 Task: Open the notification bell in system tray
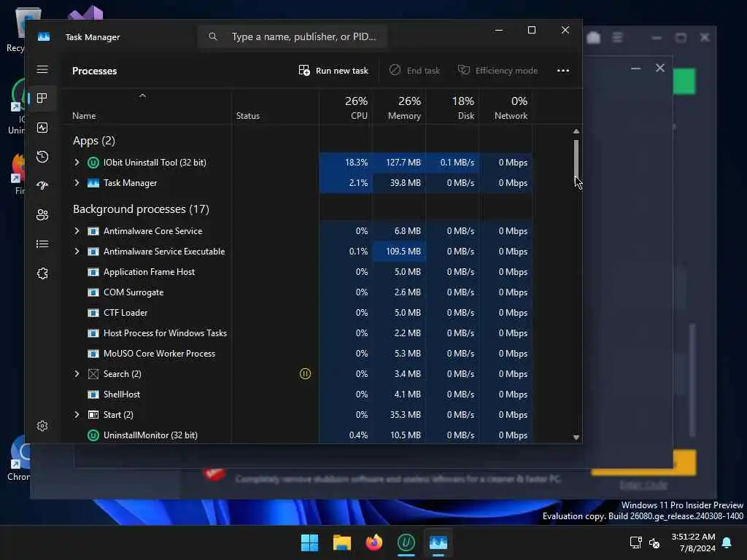727,542
